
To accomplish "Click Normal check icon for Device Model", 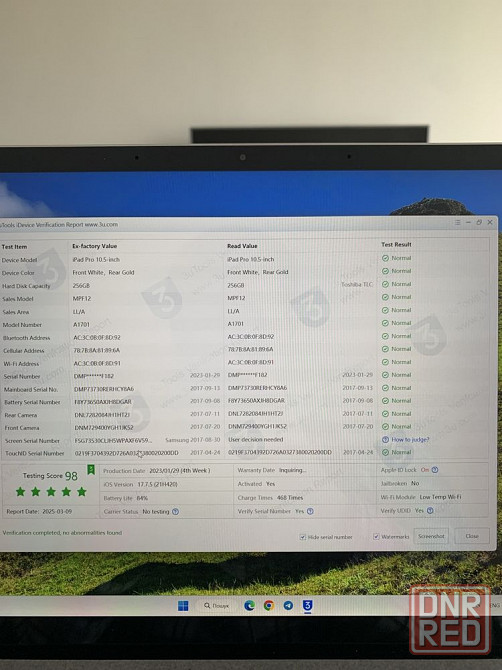I will (385, 258).
